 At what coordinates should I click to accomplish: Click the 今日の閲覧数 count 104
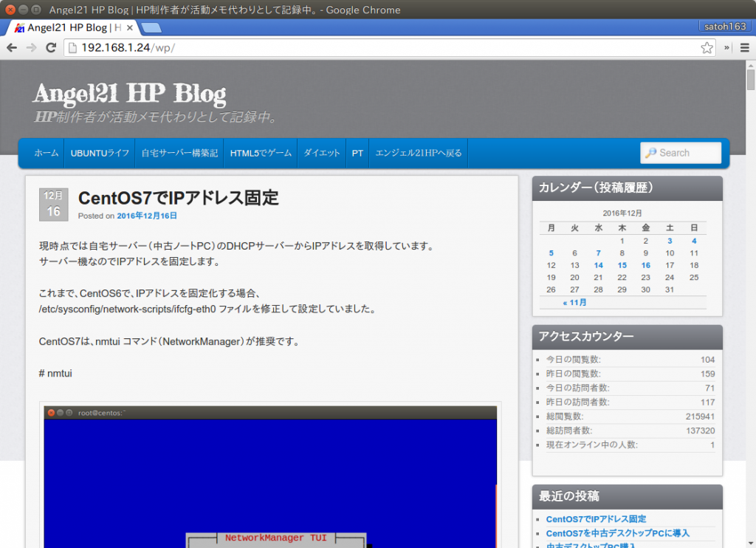(x=707, y=360)
